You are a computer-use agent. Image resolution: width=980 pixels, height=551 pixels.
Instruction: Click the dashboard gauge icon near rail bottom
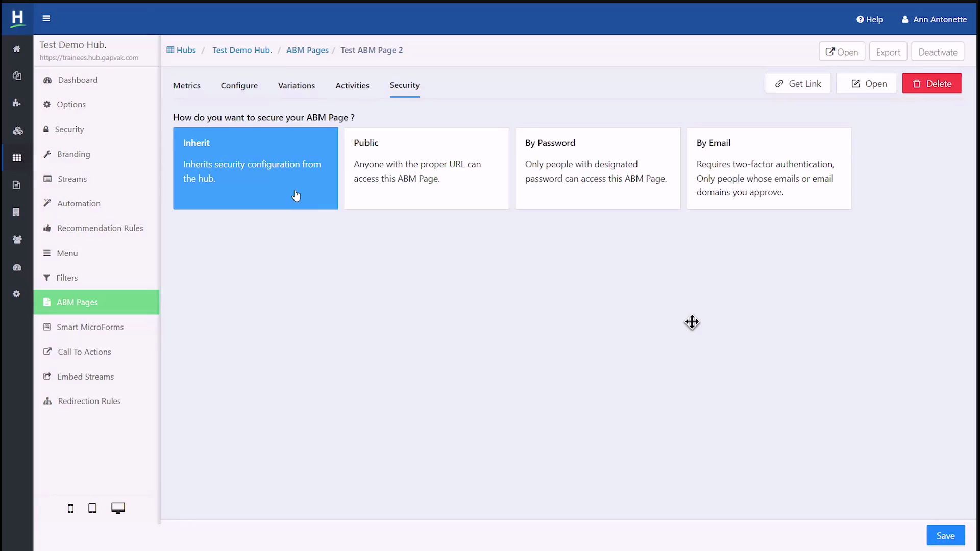point(17,267)
